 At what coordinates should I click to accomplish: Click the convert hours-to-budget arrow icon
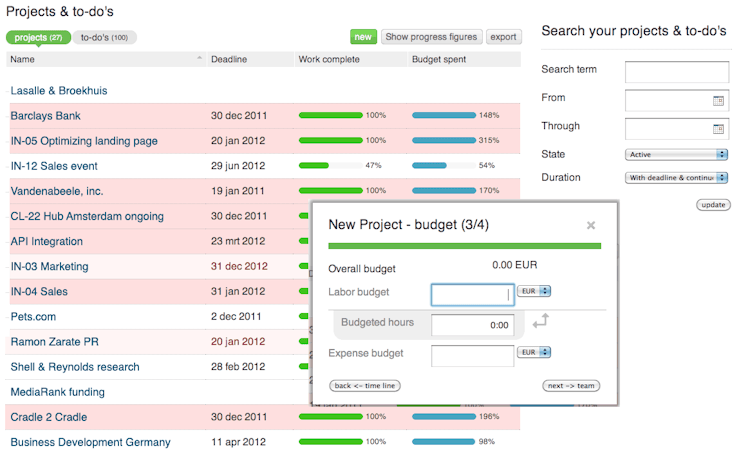(x=541, y=321)
